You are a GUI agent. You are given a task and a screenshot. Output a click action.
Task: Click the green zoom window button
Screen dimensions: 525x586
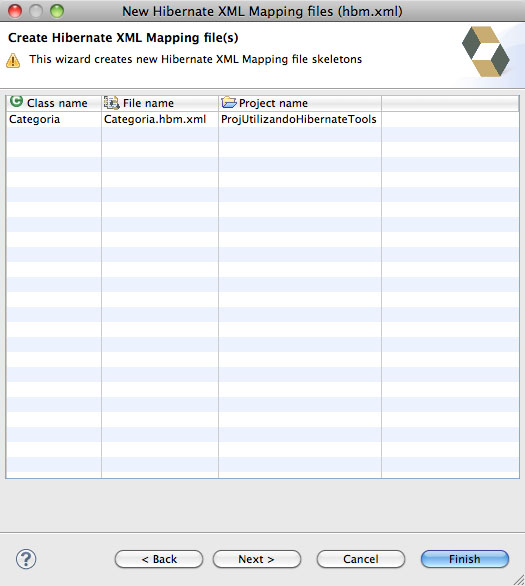pos(57,11)
